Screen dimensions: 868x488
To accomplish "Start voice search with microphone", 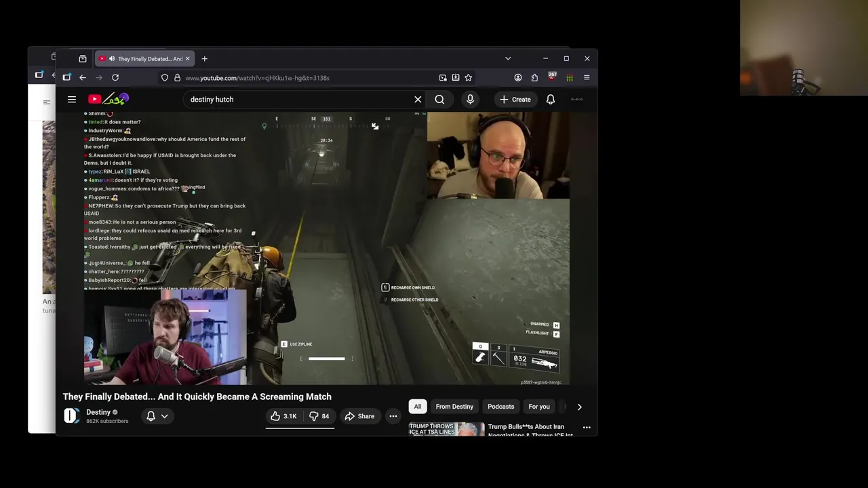I will pos(470,100).
